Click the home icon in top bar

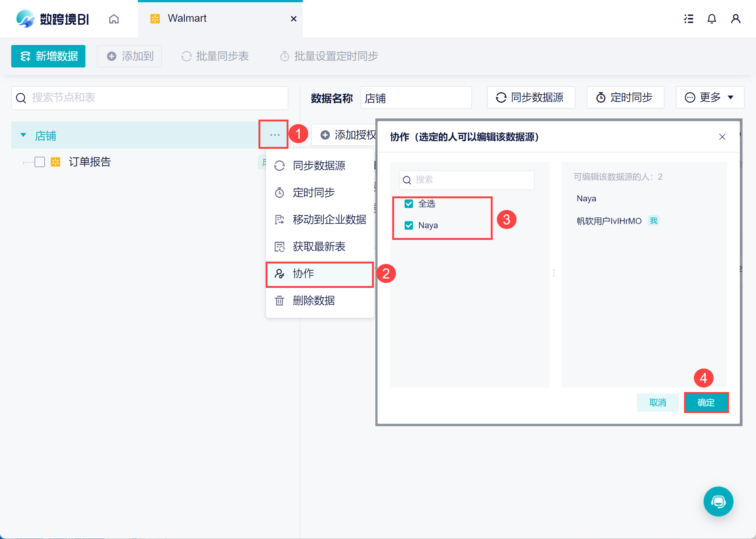point(114,19)
